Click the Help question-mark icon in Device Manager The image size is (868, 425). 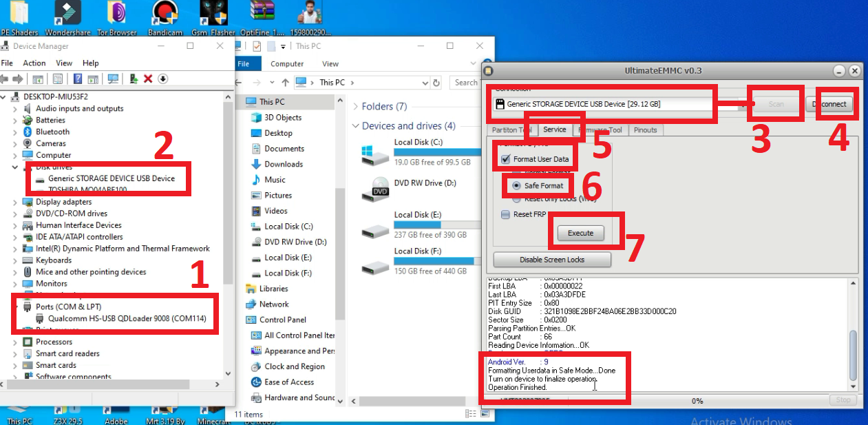pos(78,79)
